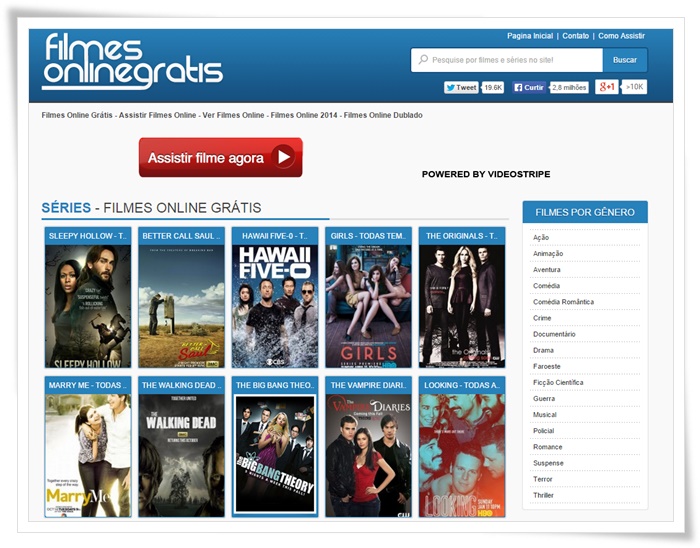Image resolution: width=700 pixels, height=548 pixels.
Task: Open the Girls series poster
Action: point(368,306)
